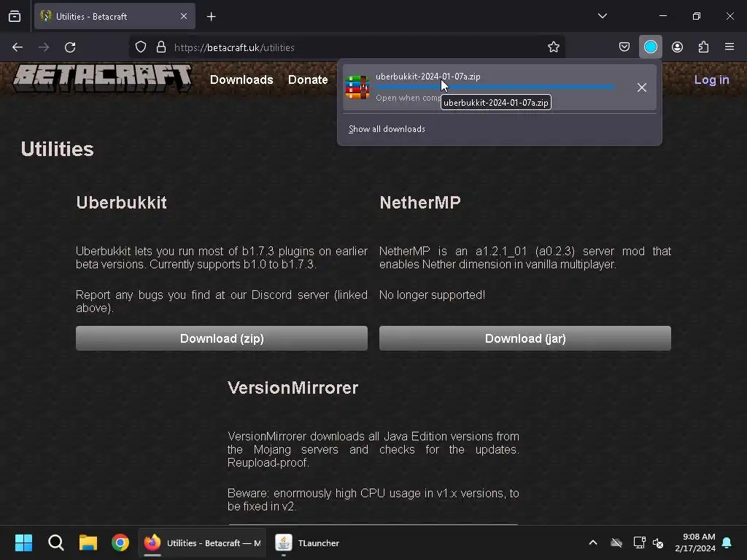Image resolution: width=747 pixels, height=560 pixels.
Task: Open the Downloads nav menu
Action: pos(241,79)
